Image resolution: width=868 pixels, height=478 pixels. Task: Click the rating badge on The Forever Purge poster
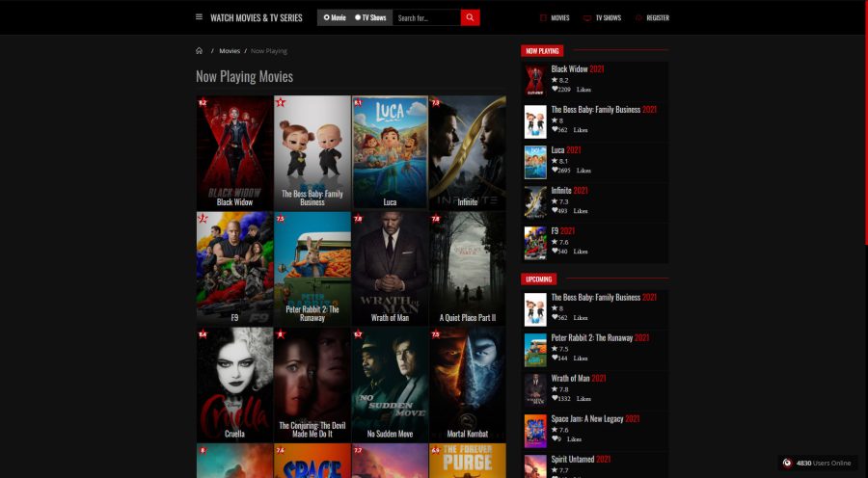[435, 450]
